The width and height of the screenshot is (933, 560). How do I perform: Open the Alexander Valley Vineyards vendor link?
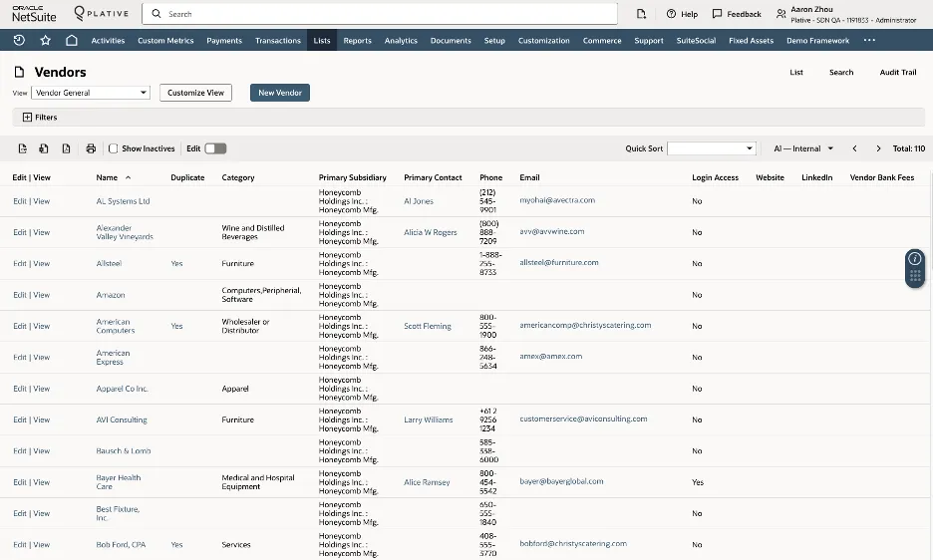125,232
